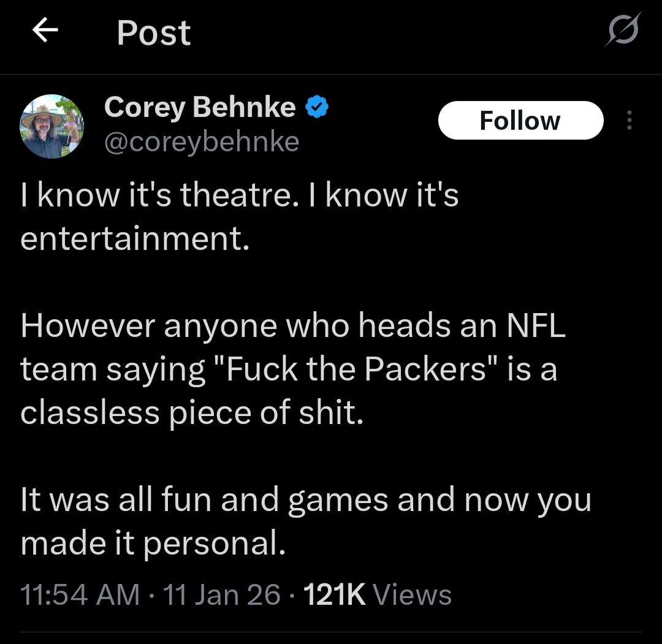
Task: Click the "classless piece of shit." line
Action: [x=192, y=413]
